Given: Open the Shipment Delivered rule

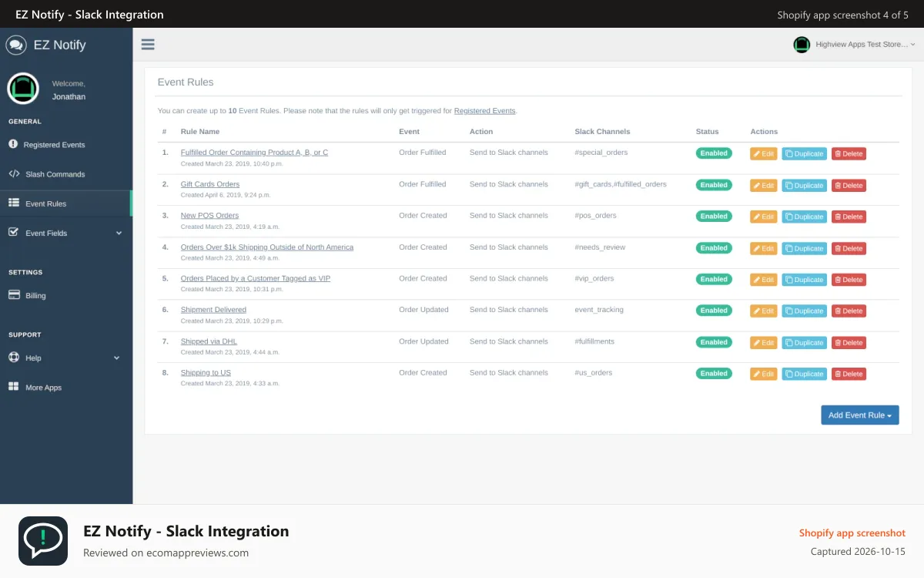Looking at the screenshot, I should coord(213,310).
